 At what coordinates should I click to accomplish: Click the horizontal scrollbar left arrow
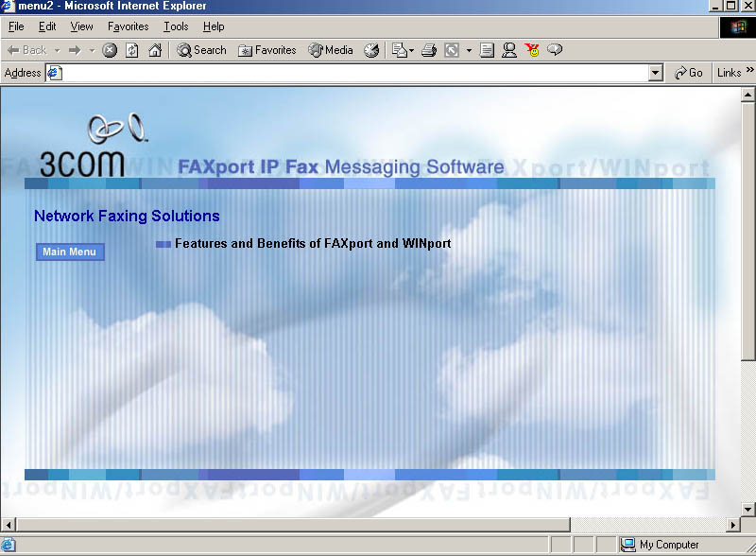coord(9,524)
